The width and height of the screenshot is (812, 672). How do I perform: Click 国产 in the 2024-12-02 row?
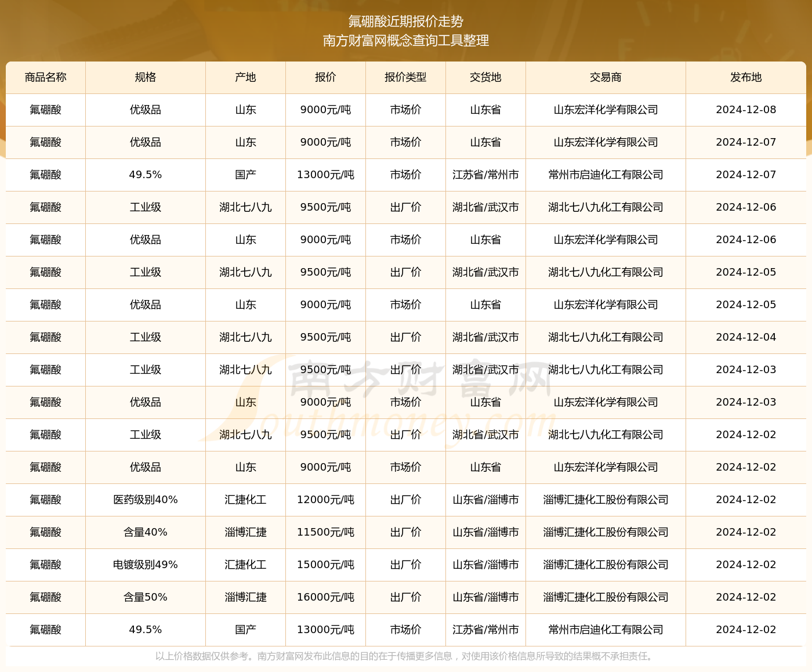[x=245, y=630]
